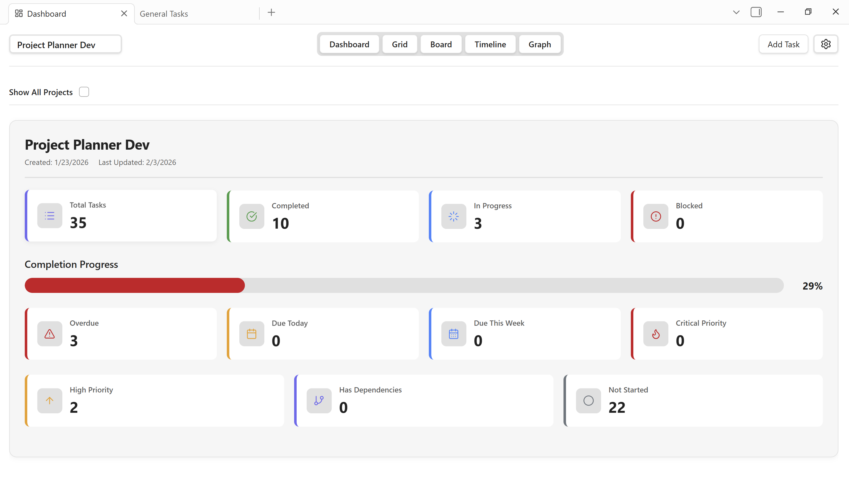Open a new tab with plus button

tap(271, 13)
